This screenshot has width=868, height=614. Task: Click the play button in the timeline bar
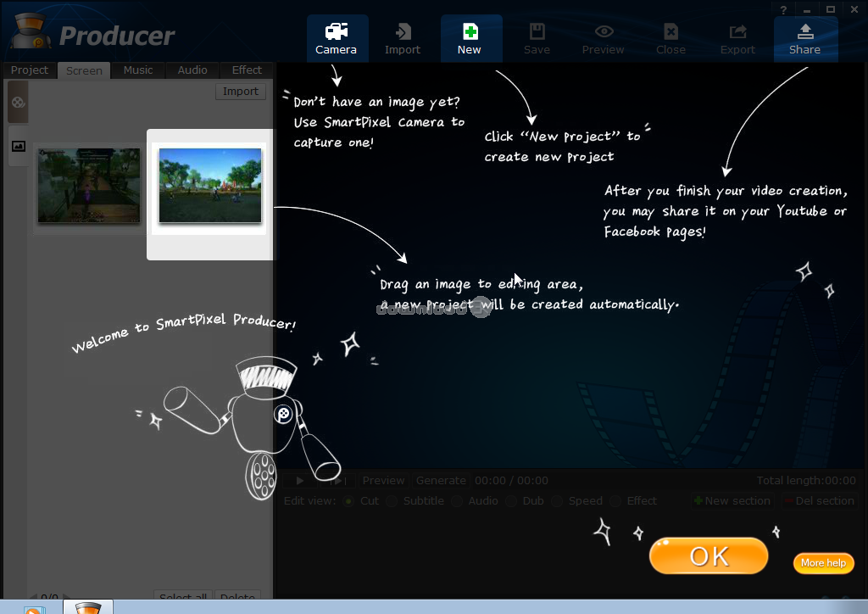click(x=300, y=481)
